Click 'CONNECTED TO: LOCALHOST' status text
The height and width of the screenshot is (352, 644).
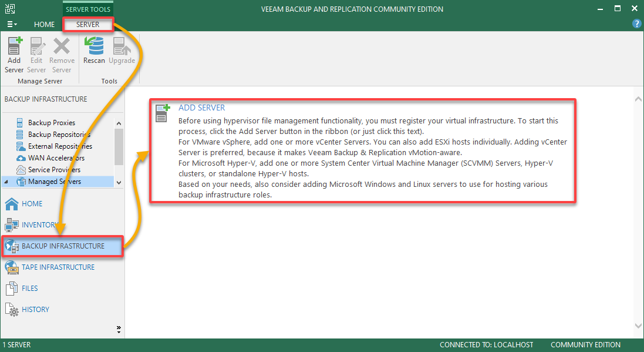pos(486,344)
